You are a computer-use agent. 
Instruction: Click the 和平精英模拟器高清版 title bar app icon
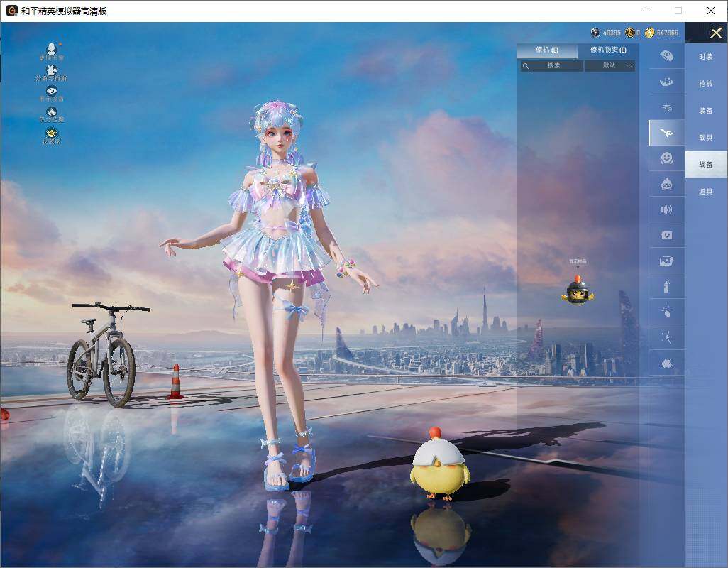(11, 11)
